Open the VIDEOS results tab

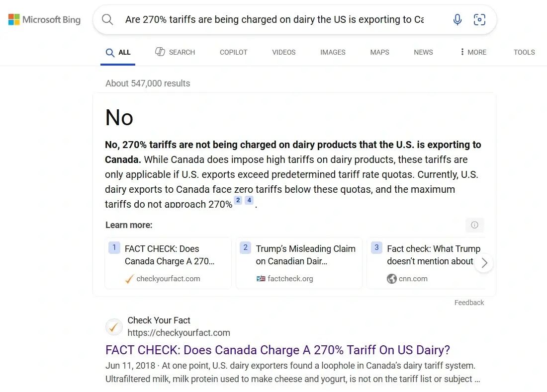[283, 52]
